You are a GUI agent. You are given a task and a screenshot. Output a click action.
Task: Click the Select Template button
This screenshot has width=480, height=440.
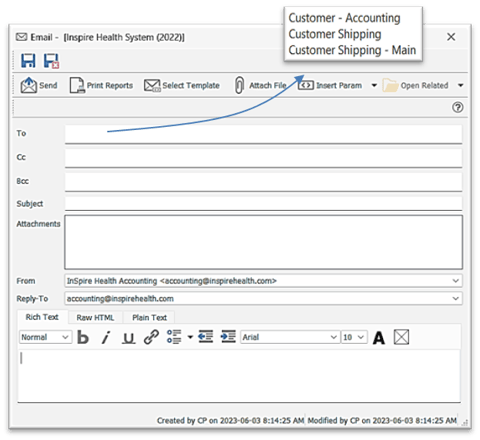[x=182, y=86]
